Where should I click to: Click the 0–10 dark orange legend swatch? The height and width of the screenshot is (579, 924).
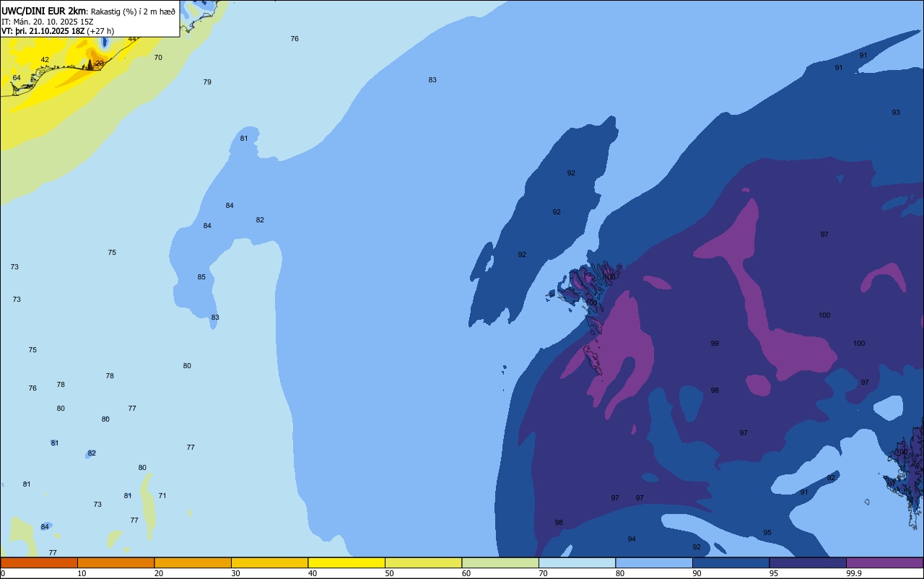[39, 562]
